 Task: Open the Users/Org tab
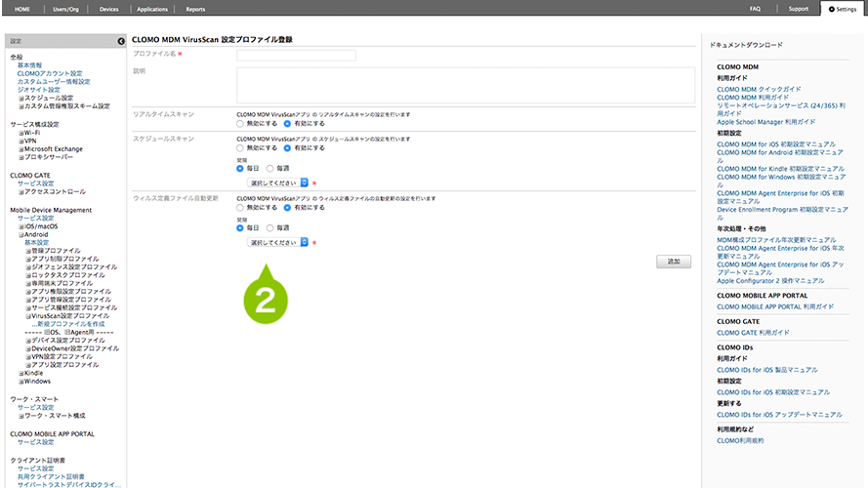(65, 9)
